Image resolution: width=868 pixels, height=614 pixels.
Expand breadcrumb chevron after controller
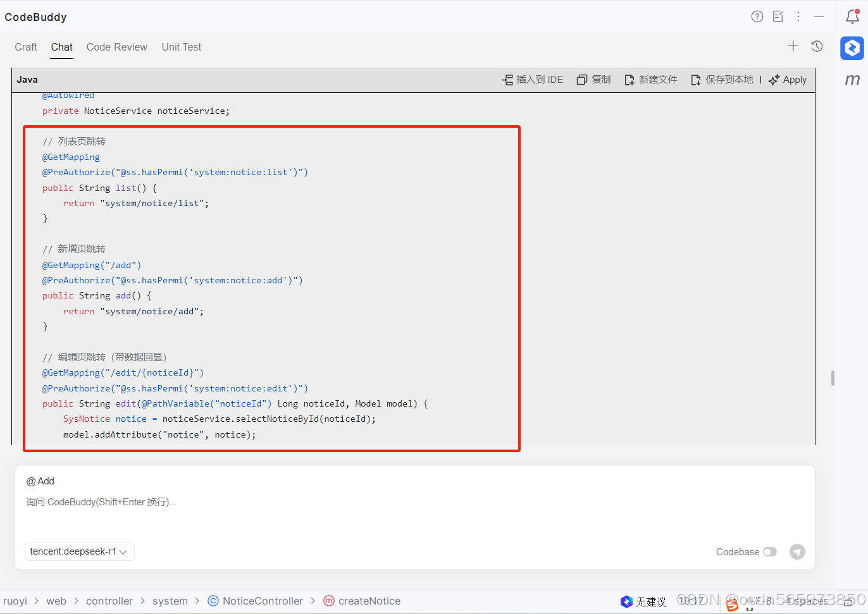click(x=143, y=601)
